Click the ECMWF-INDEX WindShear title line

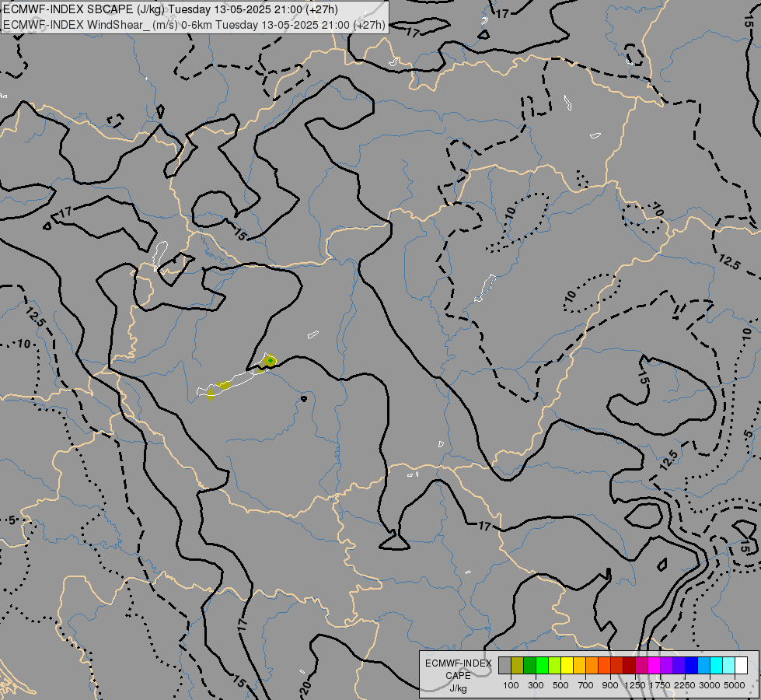pyautogui.click(x=194, y=25)
